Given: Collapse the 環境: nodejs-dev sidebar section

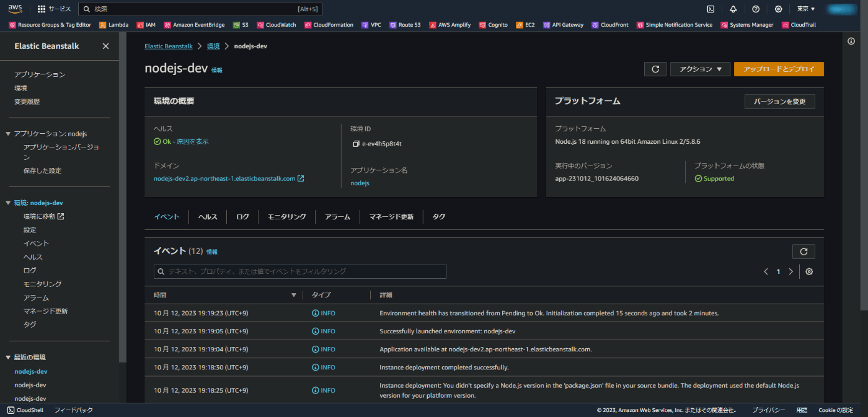Looking at the screenshot, I should (x=8, y=203).
